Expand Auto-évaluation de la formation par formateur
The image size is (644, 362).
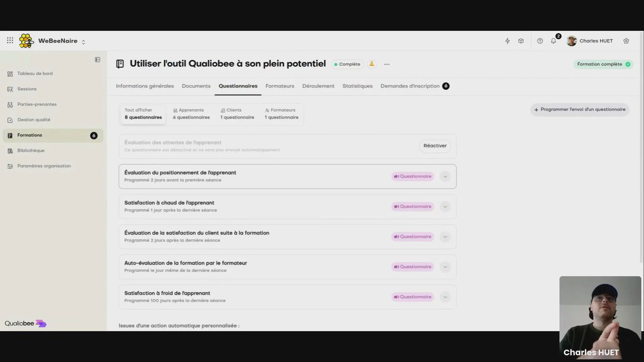(445, 267)
